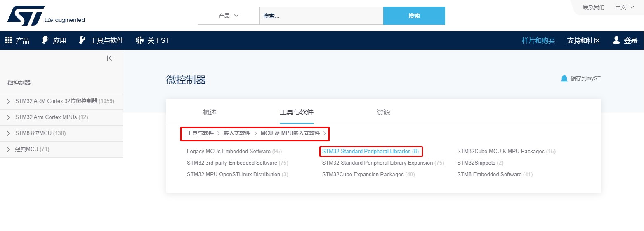Switch to the 工具与软件 tab

pyautogui.click(x=297, y=112)
